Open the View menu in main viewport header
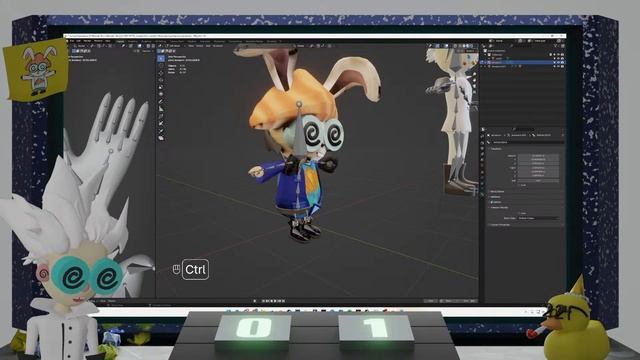 (191, 46)
